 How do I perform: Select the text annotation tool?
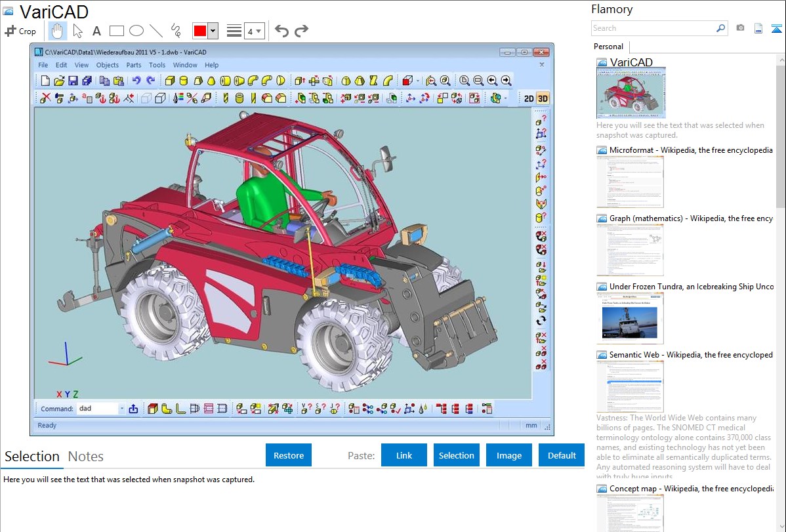click(x=96, y=31)
